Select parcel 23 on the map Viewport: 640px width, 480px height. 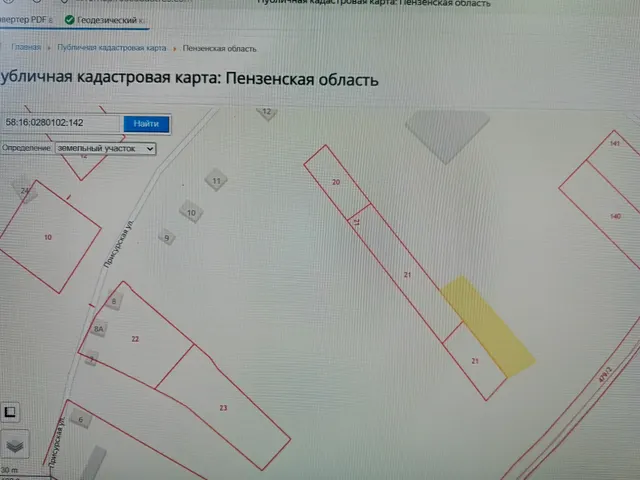(x=223, y=408)
